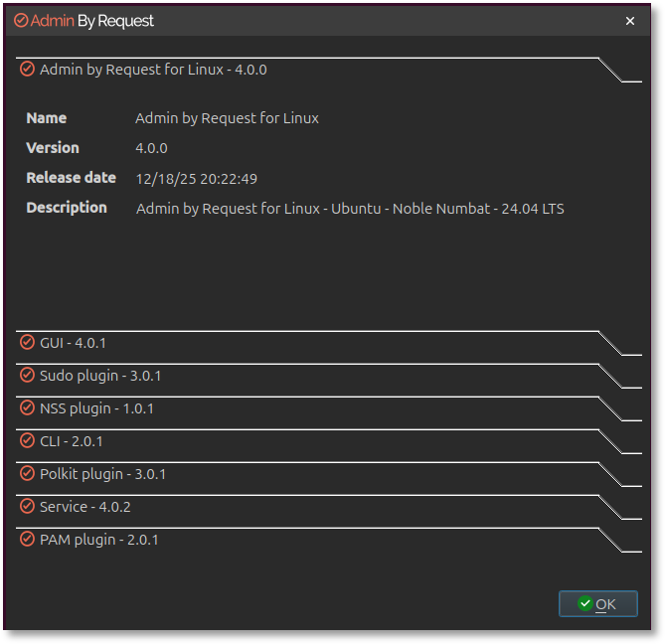This screenshot has height=644, width=665.
Task: Expand the PAM plugin - 2.0.1 section
Action: click(99, 540)
